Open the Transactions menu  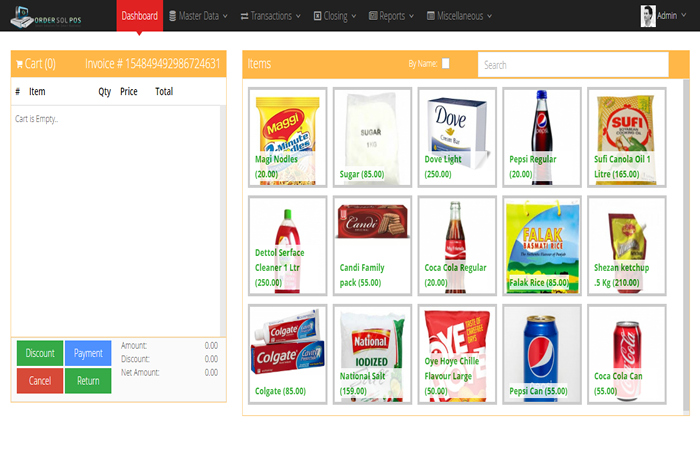[x=271, y=16]
